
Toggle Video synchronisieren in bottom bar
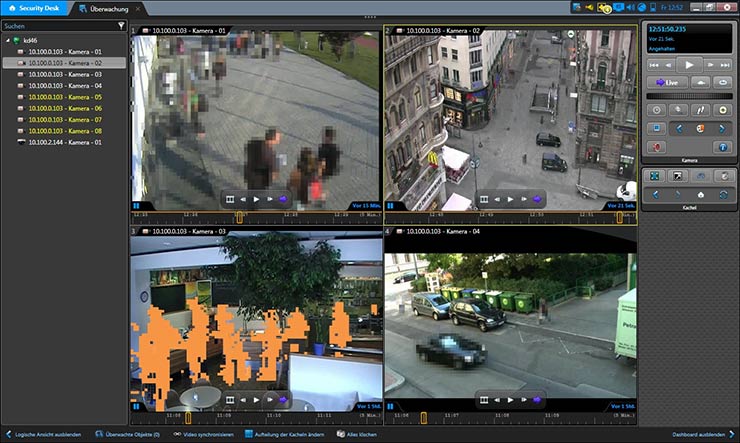(x=207, y=435)
